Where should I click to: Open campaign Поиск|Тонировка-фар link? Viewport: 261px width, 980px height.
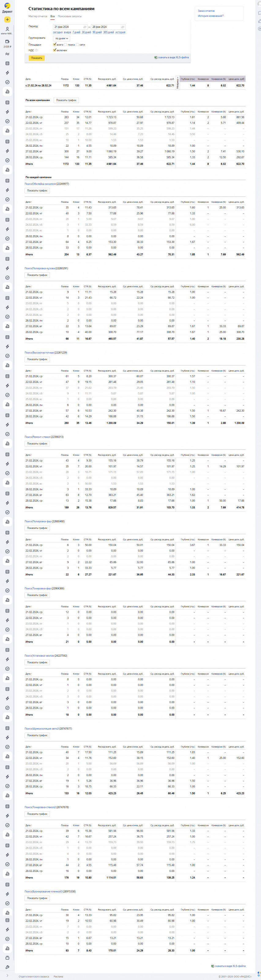click(x=38, y=588)
